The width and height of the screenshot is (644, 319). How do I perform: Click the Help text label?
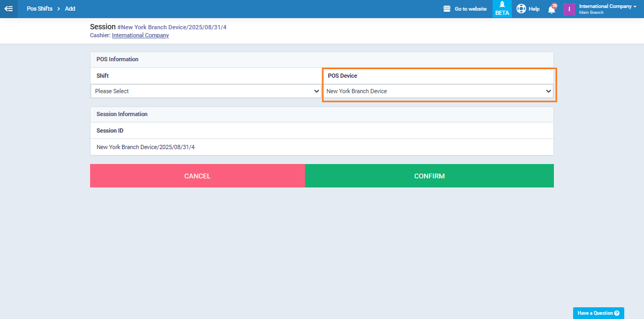[534, 9]
